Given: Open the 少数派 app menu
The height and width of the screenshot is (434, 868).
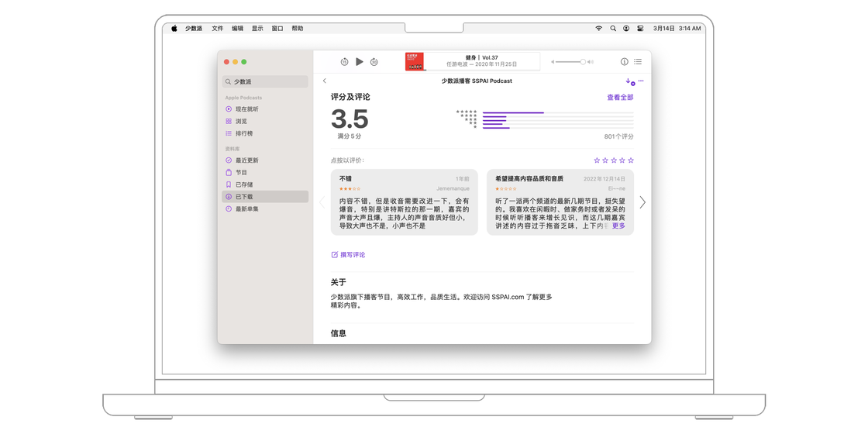Looking at the screenshot, I should pyautogui.click(x=194, y=28).
